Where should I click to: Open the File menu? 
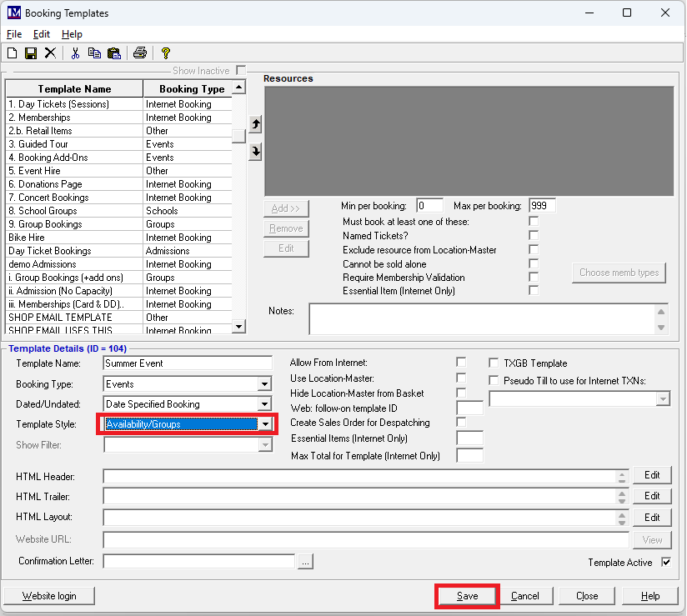(x=14, y=34)
